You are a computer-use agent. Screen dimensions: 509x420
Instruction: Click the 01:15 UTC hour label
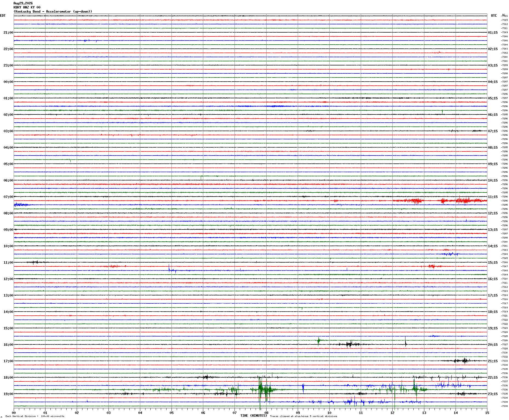[x=493, y=33]
